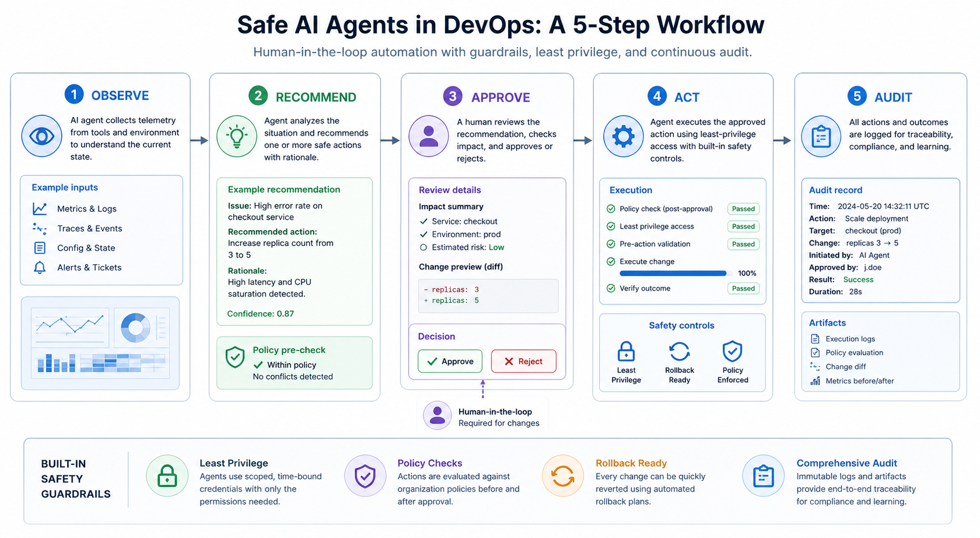Click the blue Comprehensive Audit guardrail icon
The height and width of the screenshot is (538, 980).
point(764,475)
